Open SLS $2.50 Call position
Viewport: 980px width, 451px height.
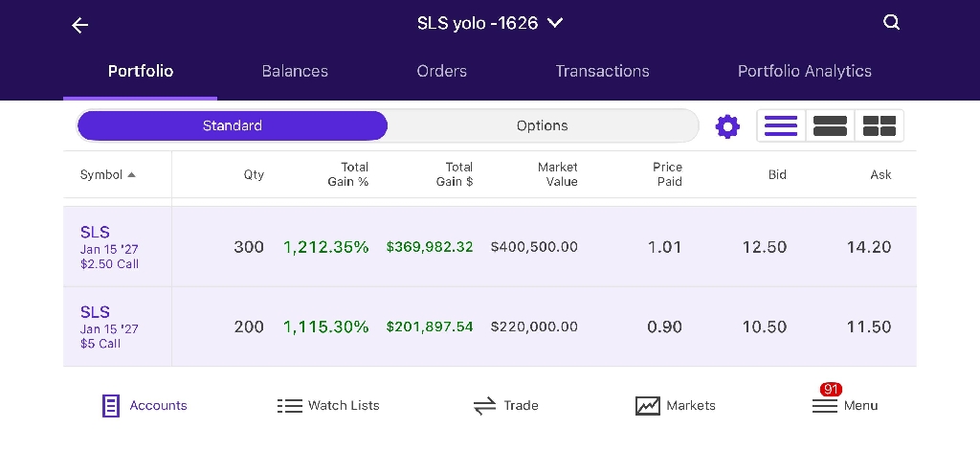click(x=489, y=246)
